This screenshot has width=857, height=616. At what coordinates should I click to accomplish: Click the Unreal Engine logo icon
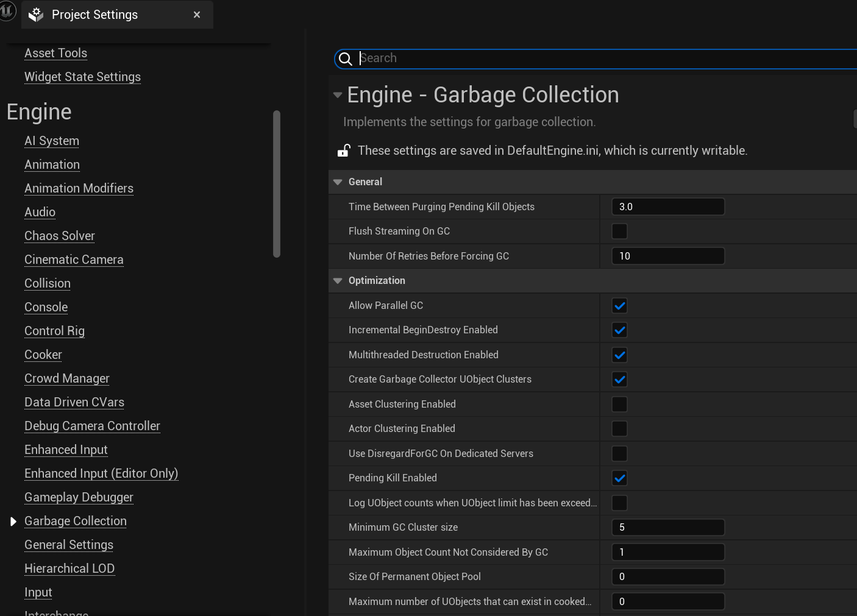[x=7, y=11]
